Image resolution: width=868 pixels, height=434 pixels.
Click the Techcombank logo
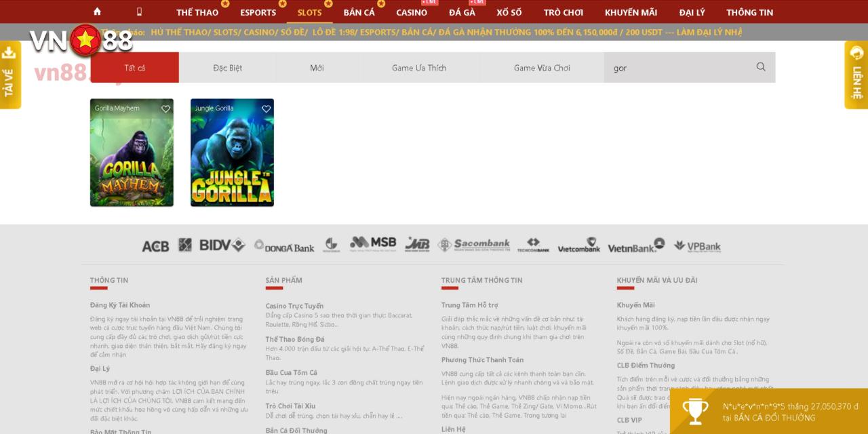(x=533, y=245)
